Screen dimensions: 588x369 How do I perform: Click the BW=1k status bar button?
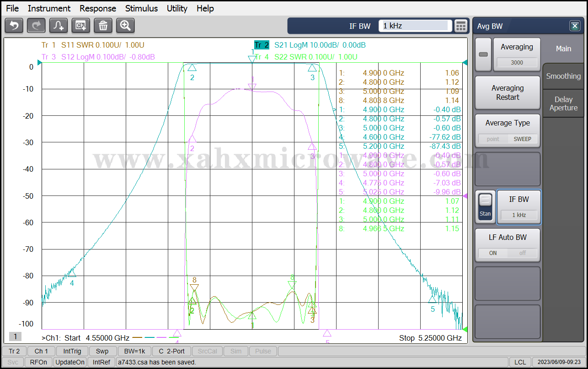coord(134,351)
